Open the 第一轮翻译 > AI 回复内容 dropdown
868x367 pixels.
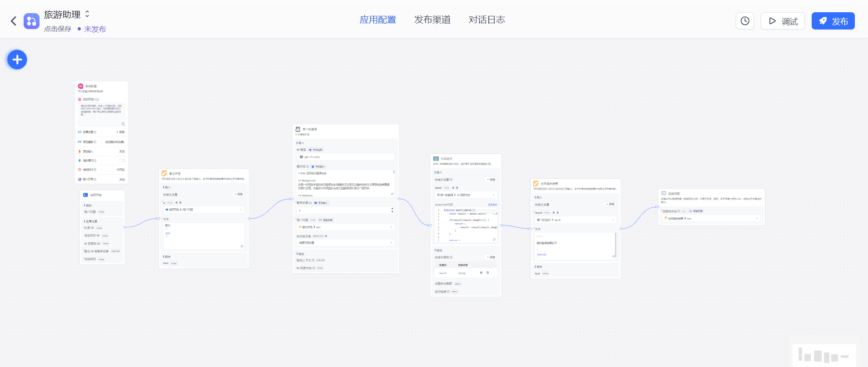pos(466,195)
